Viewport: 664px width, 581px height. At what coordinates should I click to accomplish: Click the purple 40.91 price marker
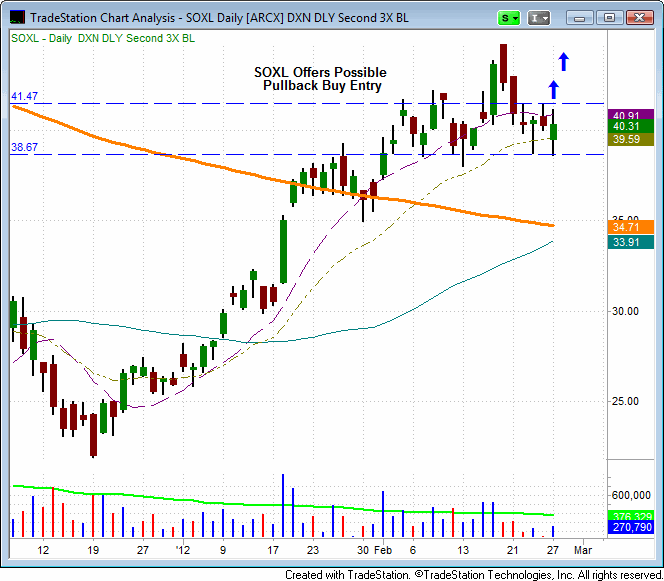pos(631,115)
